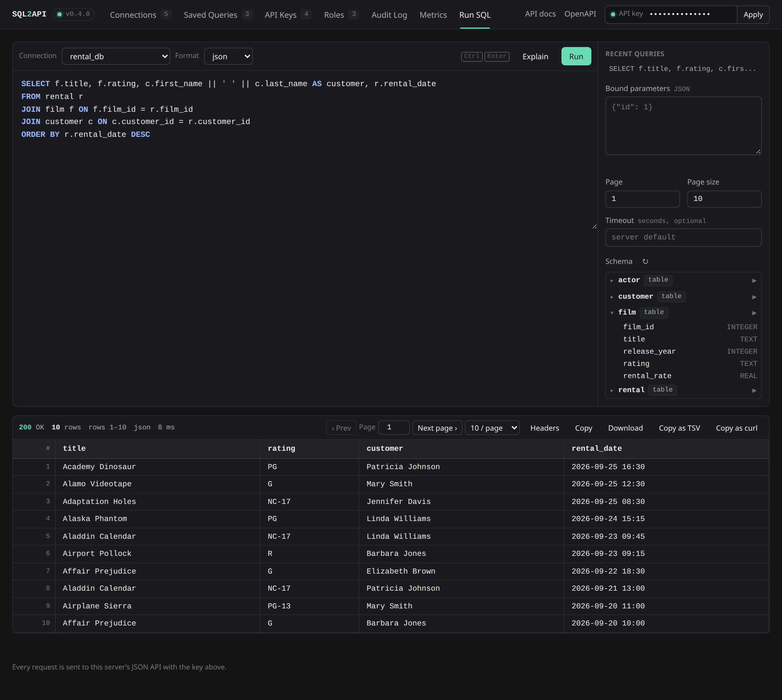Focus the Page size field

pyautogui.click(x=724, y=199)
